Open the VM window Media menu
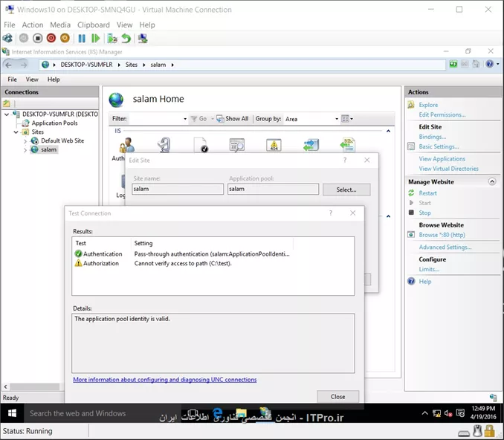The image size is (504, 440). [60, 25]
